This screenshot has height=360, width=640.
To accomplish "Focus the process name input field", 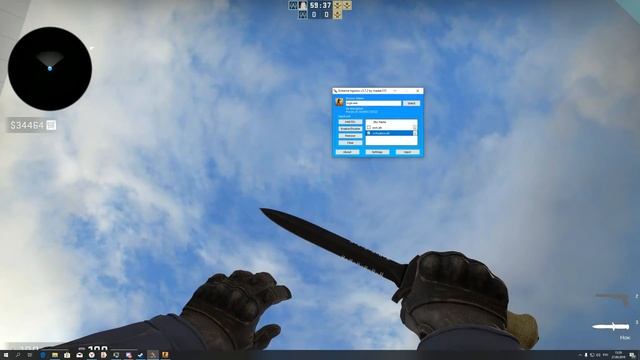I will (x=373, y=103).
